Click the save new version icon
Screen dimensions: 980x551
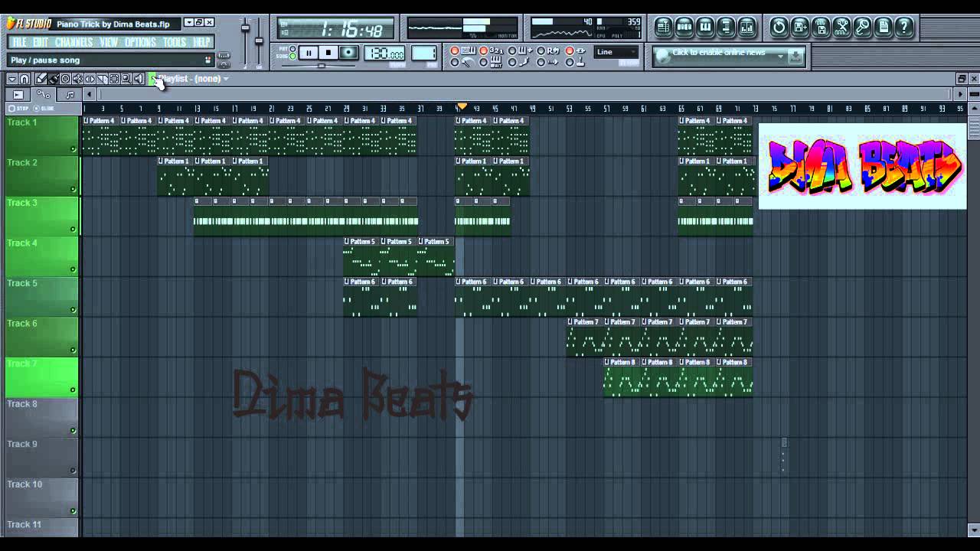point(800,28)
